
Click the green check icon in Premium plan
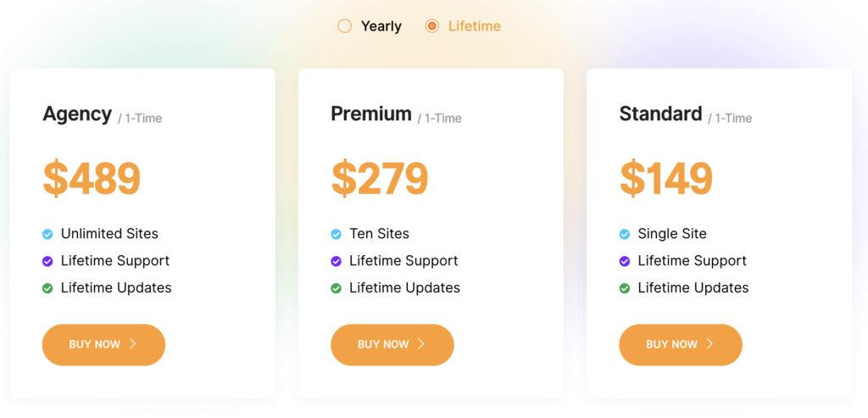point(337,288)
